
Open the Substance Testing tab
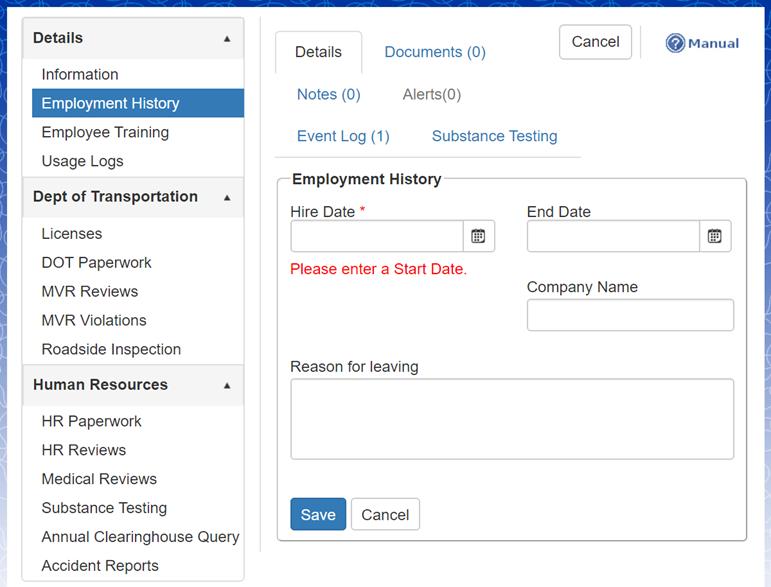pyautogui.click(x=494, y=136)
